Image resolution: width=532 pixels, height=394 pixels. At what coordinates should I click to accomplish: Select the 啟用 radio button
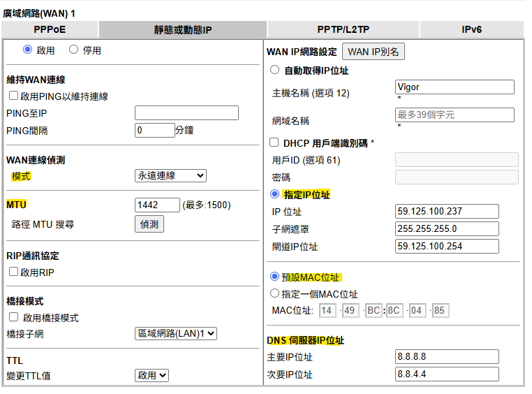point(28,50)
